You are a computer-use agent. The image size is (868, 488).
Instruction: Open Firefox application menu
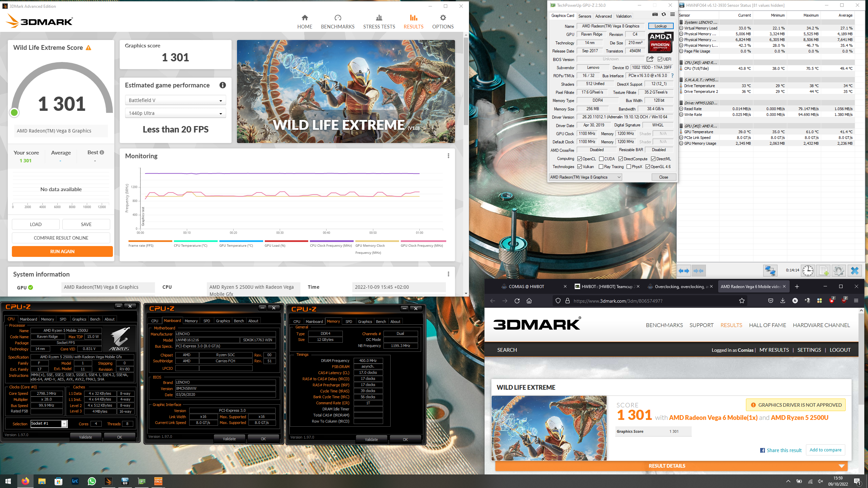pos(856,301)
